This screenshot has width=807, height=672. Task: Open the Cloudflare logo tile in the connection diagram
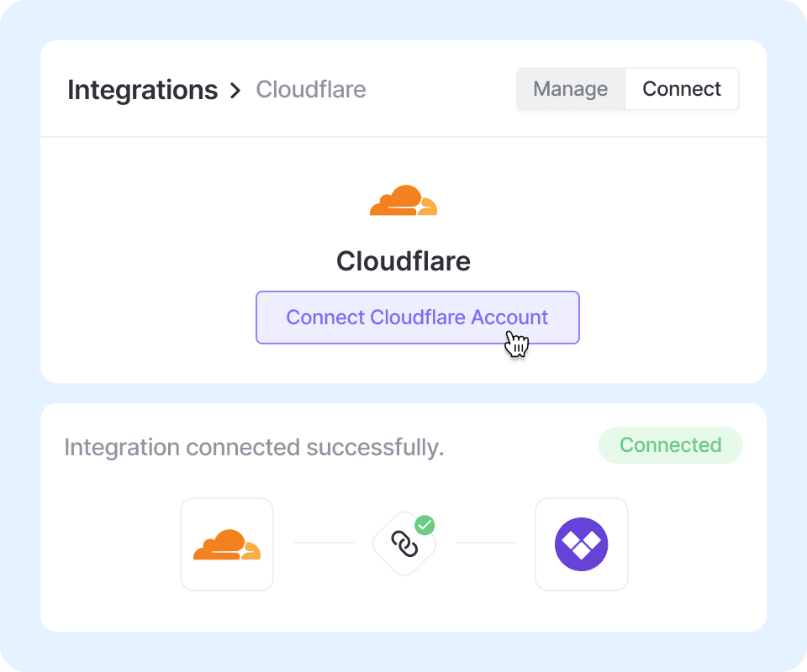227,544
